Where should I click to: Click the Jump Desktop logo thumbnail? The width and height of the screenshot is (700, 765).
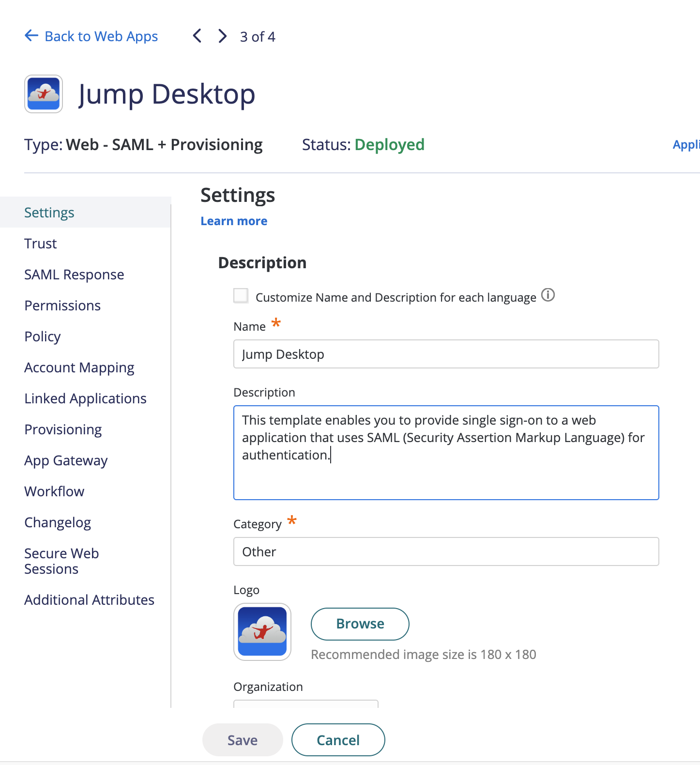[262, 631]
